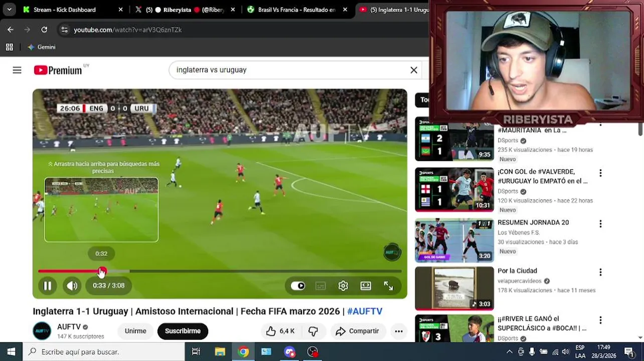The height and width of the screenshot is (361, 644).
Task: Toggle subtitles button in player
Action: (320, 286)
